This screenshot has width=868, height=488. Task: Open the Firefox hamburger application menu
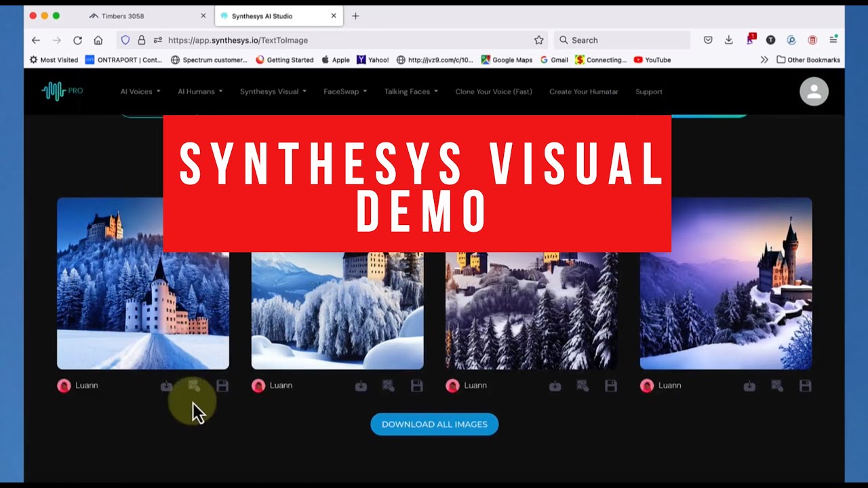833,40
